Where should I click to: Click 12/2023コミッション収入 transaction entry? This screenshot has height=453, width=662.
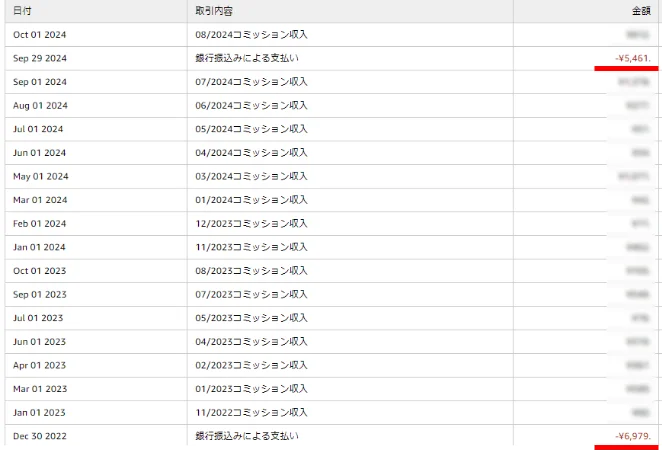click(x=251, y=223)
